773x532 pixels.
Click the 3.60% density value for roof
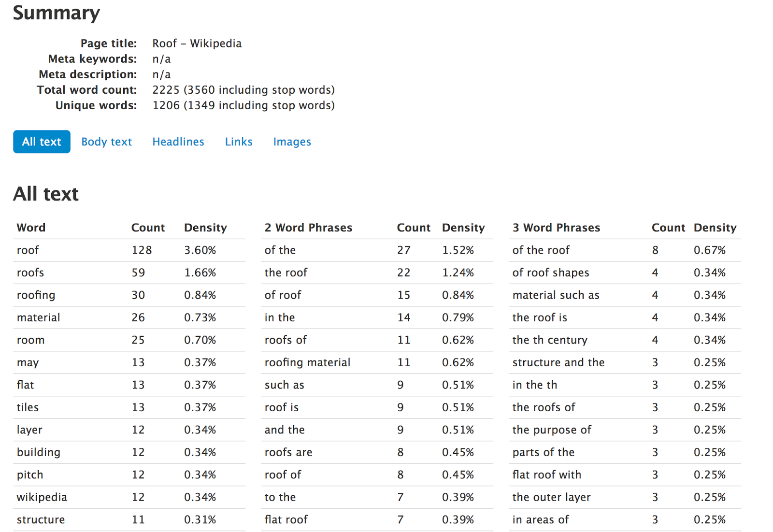[x=200, y=250]
